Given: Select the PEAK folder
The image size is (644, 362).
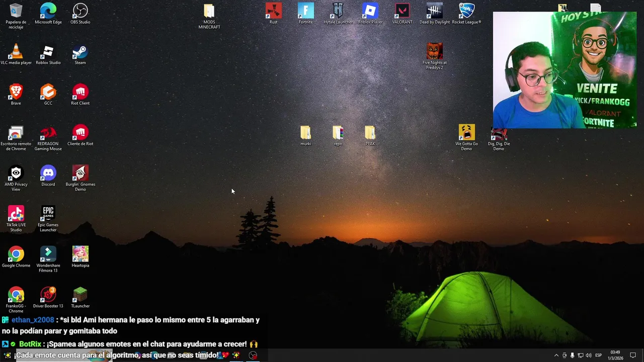Looking at the screenshot, I should pyautogui.click(x=370, y=135).
